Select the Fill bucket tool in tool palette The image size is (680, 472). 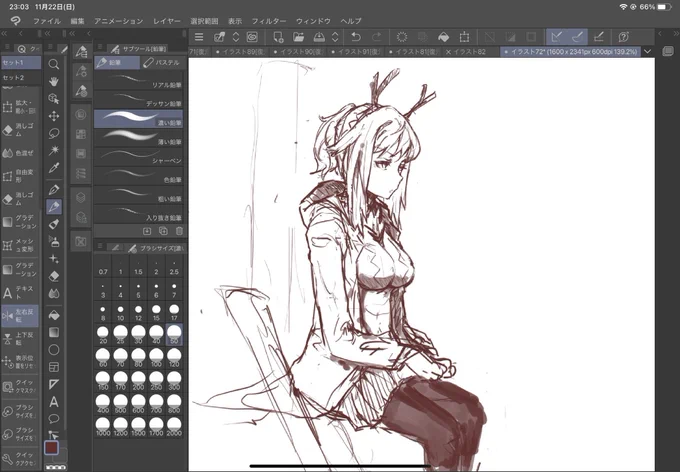(x=54, y=315)
